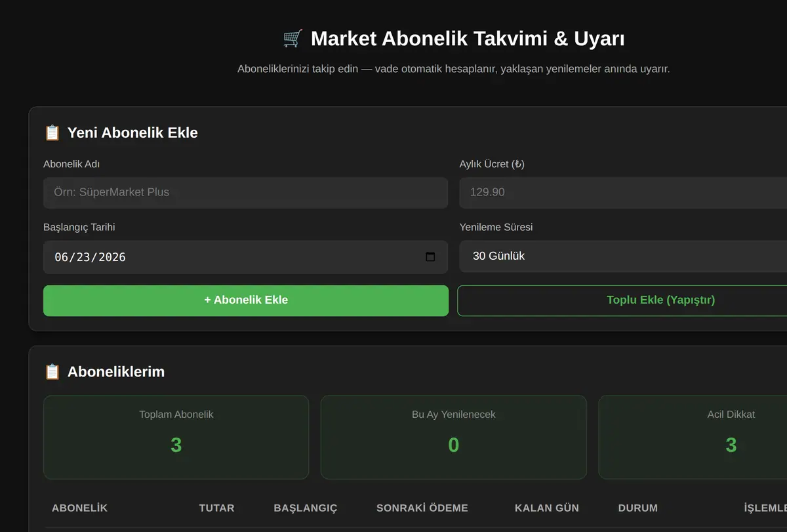Open the Yenileme Süresi dropdown
Viewport: 787px width, 532px height.
[x=623, y=256]
